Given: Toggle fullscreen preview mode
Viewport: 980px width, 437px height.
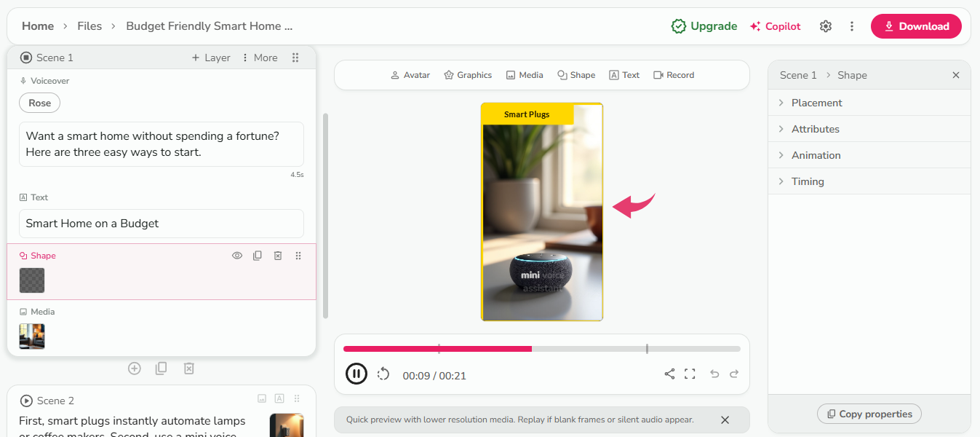Looking at the screenshot, I should 690,374.
